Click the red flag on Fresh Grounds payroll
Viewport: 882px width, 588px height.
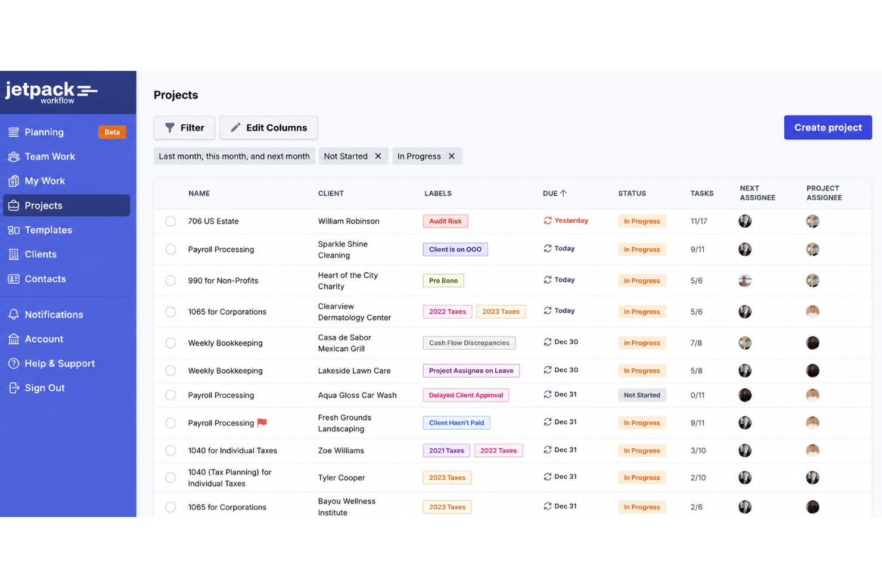[262, 422]
